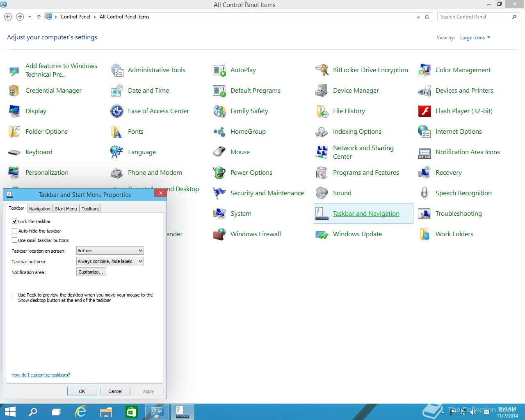
Task: Click the Search Control Panel field
Action: coord(478,17)
